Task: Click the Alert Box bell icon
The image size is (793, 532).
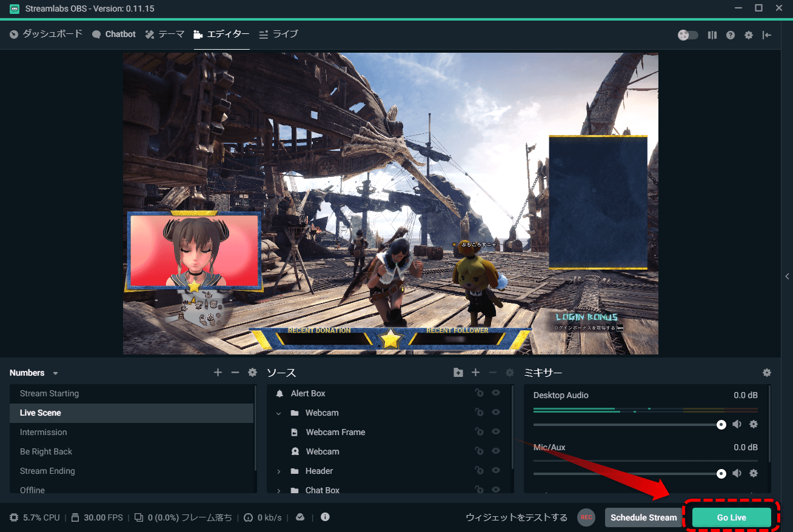Action: (x=279, y=393)
